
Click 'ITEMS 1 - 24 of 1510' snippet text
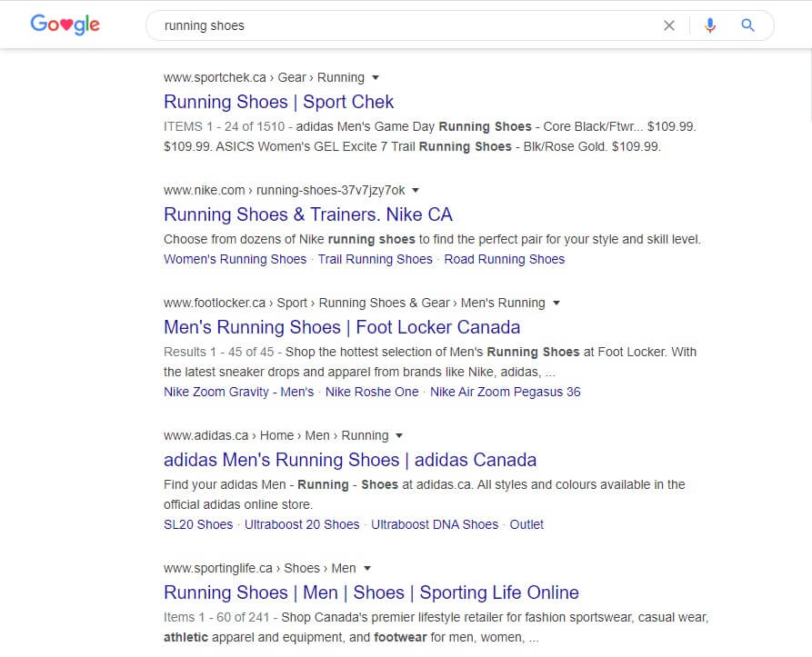pyautogui.click(x=225, y=126)
